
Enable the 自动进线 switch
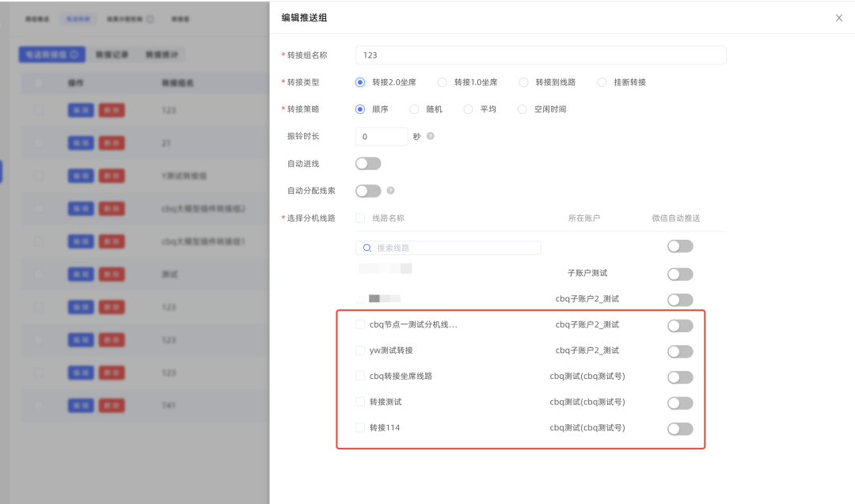pyautogui.click(x=368, y=164)
